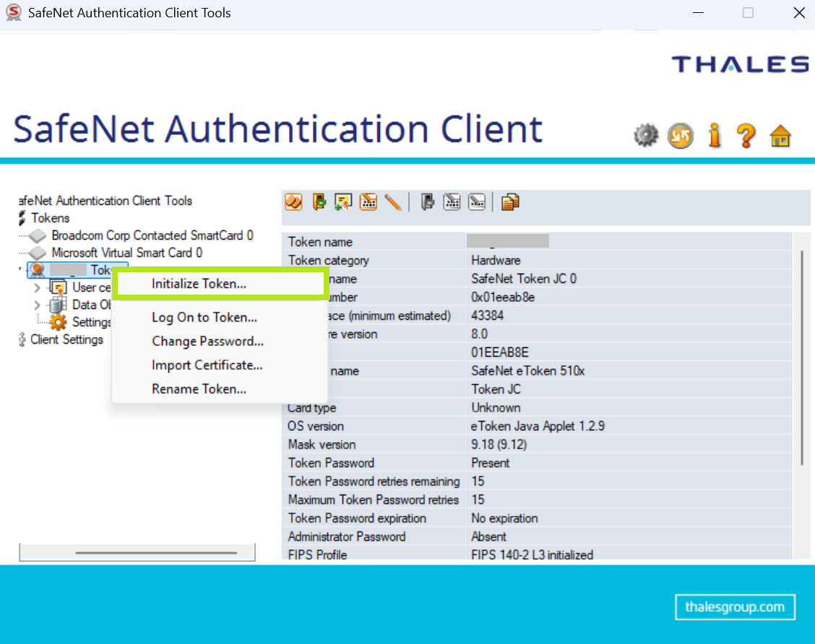815x644 pixels.
Task: Select Client Settings in the tree
Action: [x=66, y=339]
